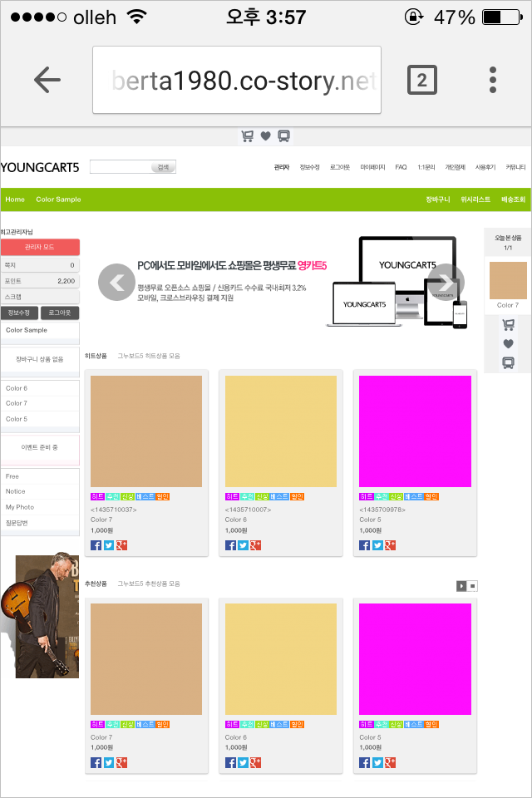Viewport: 532px width, 798px height.
Task: Tap the cart icon in top strip
Action: (x=247, y=136)
